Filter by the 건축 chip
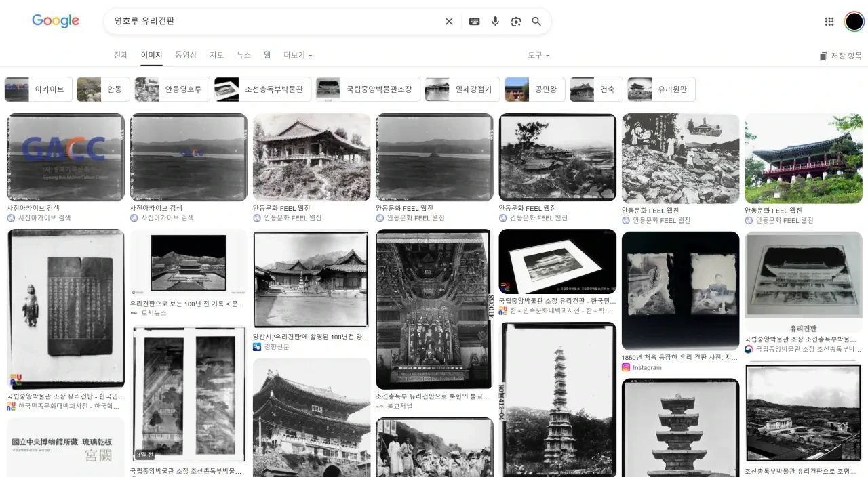This screenshot has width=868, height=477. 596,89
